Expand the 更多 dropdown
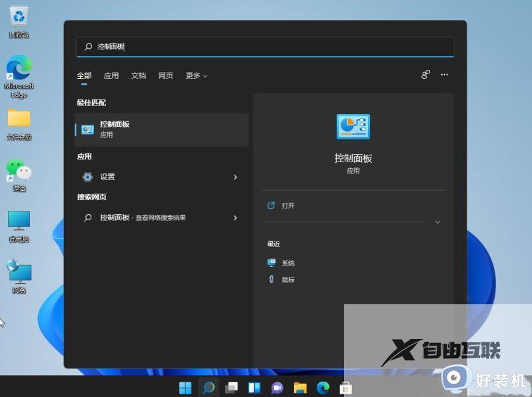 click(x=197, y=76)
